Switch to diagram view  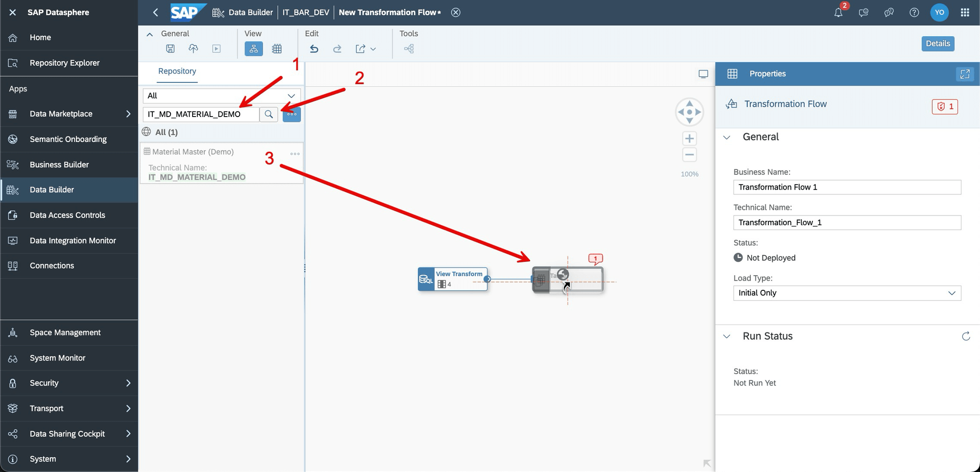click(x=254, y=48)
